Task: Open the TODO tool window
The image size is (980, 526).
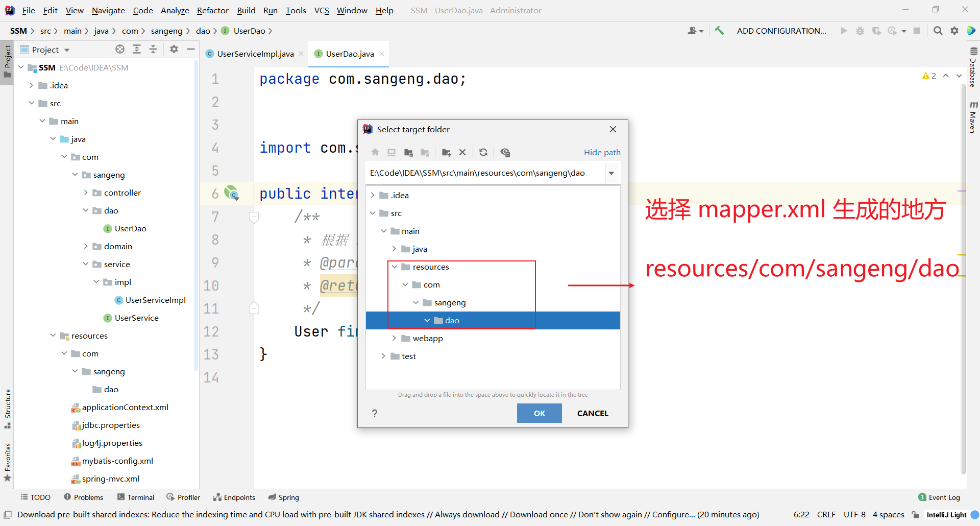Action: pos(35,497)
